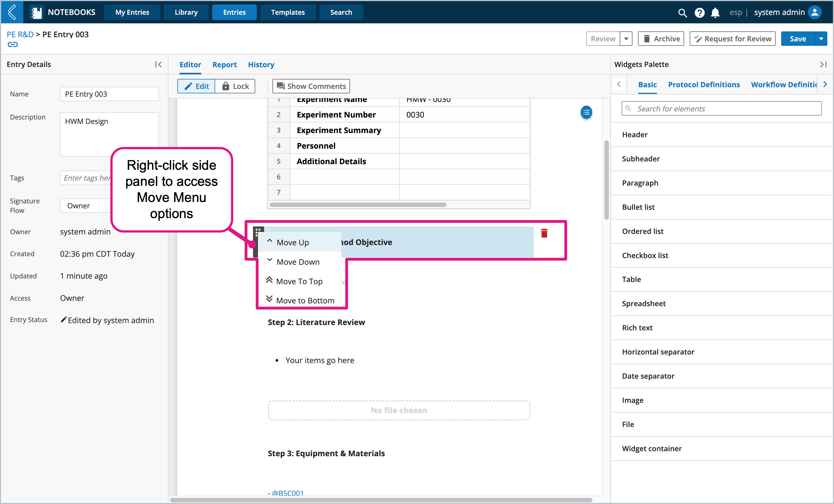This screenshot has height=504, width=834.
Task: Select the Header widget
Action: coord(722,135)
